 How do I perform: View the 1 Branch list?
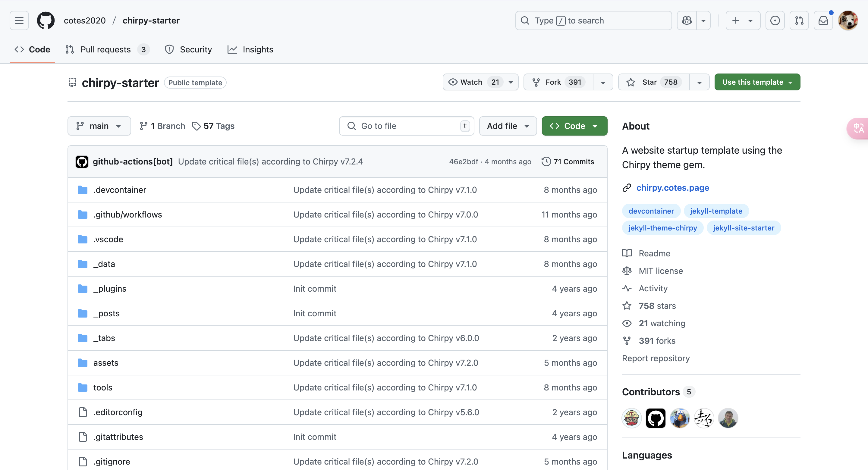coord(162,126)
